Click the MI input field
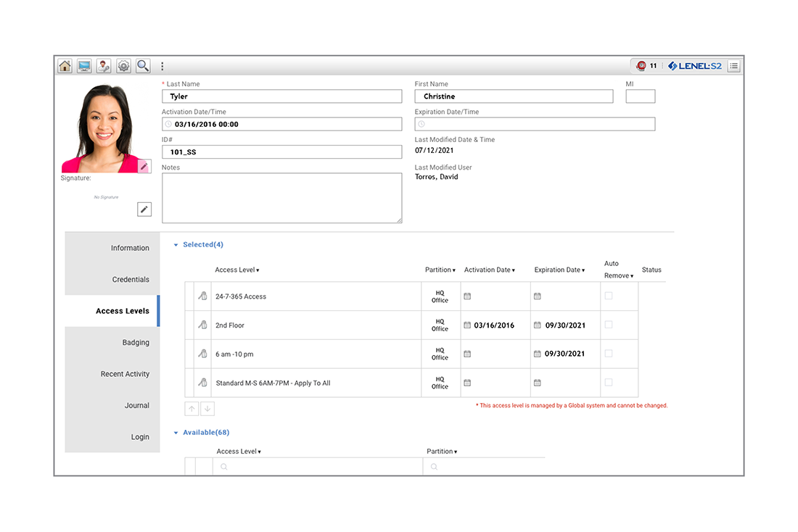The image size is (798, 532). point(641,96)
